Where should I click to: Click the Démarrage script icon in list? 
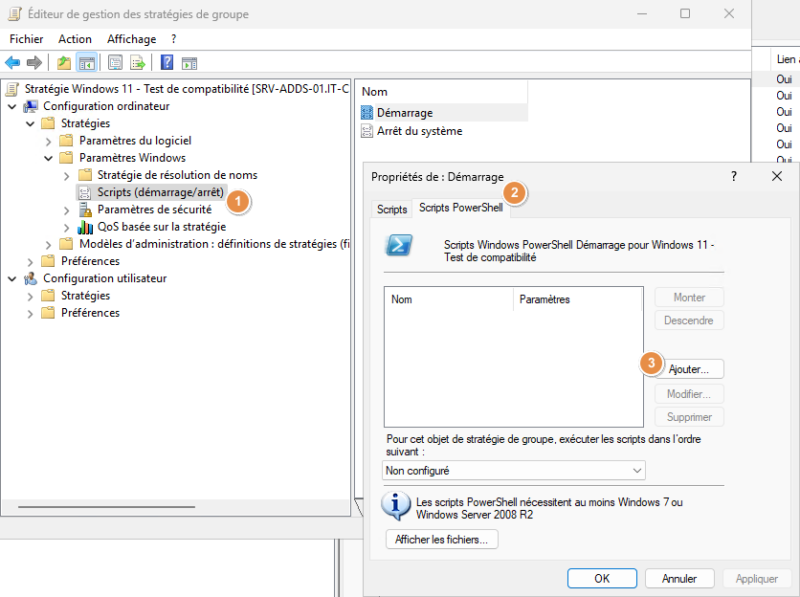point(367,113)
